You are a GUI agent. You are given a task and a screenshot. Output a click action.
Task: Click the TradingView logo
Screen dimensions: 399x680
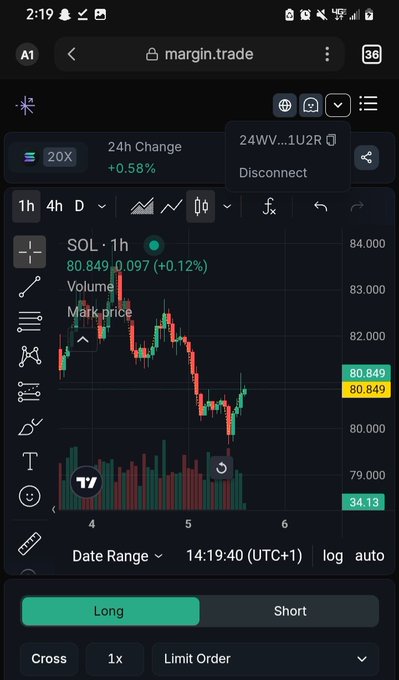(86, 482)
